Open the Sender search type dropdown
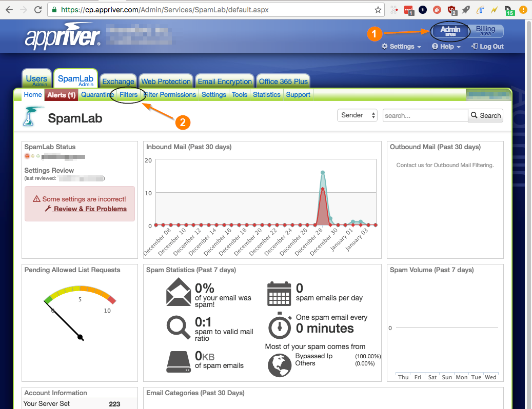 coord(357,115)
